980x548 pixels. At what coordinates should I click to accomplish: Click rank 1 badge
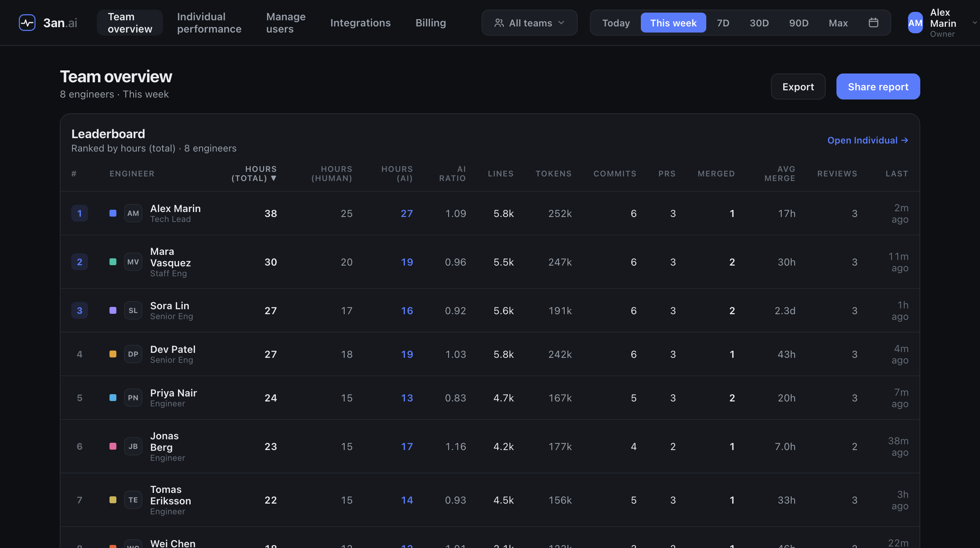coord(80,213)
